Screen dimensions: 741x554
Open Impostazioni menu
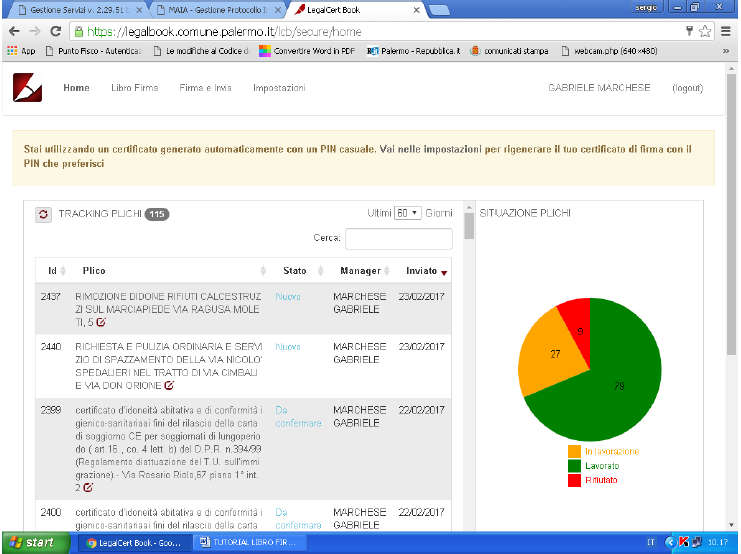click(279, 87)
